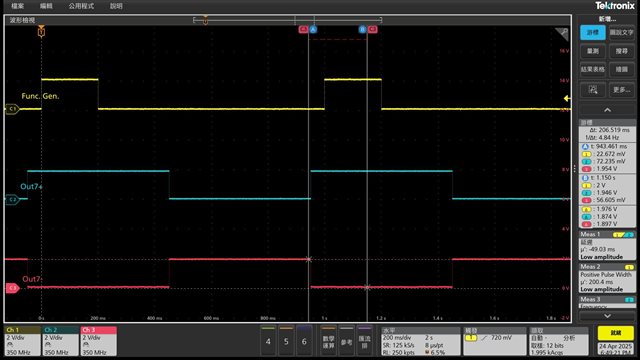Click the yellow trigger level arrow

click(567, 98)
